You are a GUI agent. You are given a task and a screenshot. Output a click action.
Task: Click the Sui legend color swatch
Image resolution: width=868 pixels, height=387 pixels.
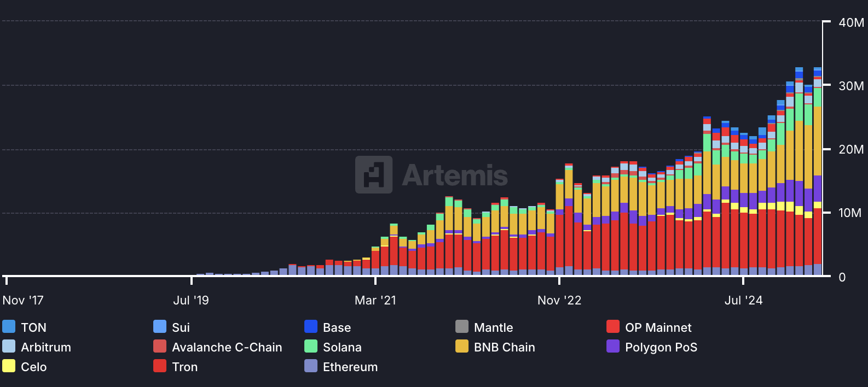click(x=160, y=327)
